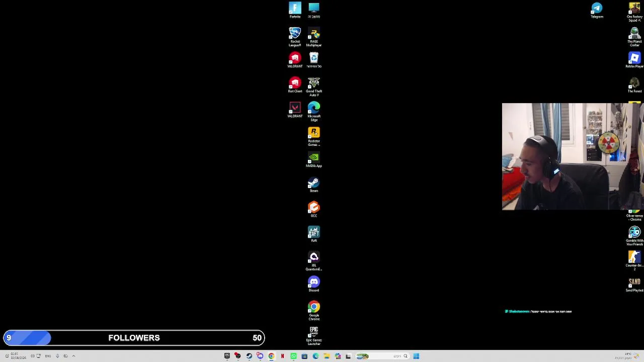Select The Forest desktop shortcut
The height and width of the screenshot is (362, 644).
(x=634, y=84)
